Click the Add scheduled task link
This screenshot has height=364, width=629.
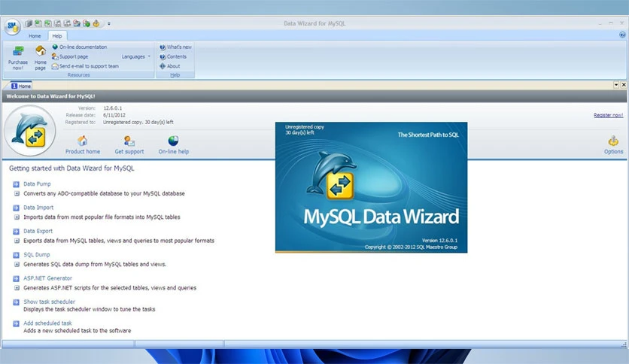pyautogui.click(x=47, y=323)
